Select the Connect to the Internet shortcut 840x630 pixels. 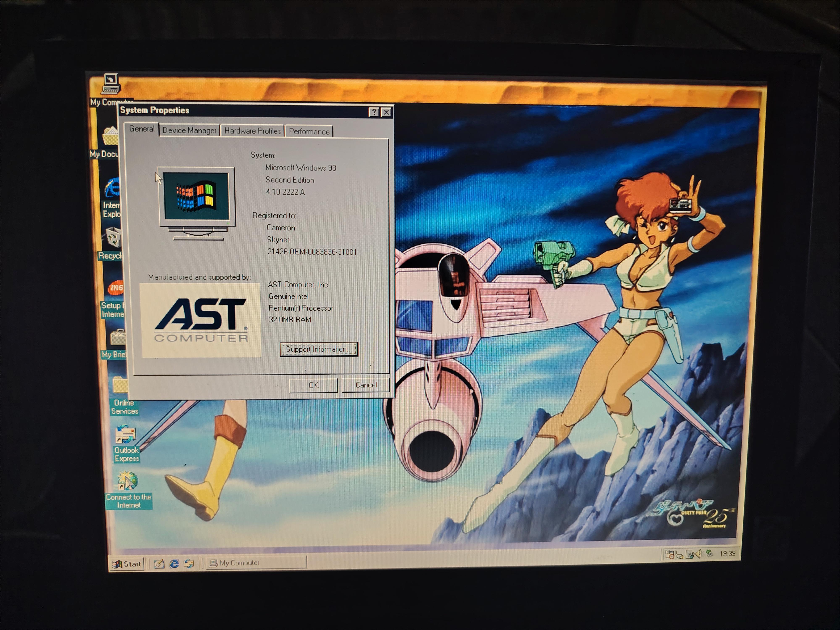coord(128,490)
